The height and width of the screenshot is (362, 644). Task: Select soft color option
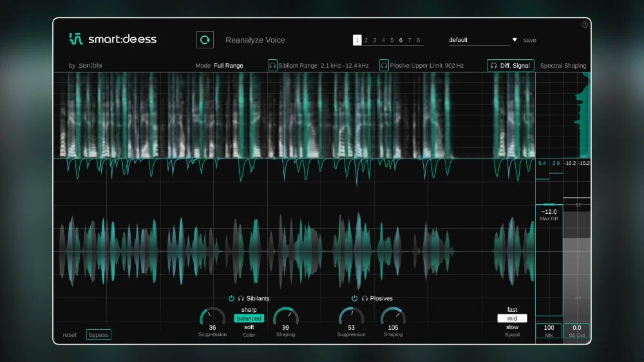[249, 327]
